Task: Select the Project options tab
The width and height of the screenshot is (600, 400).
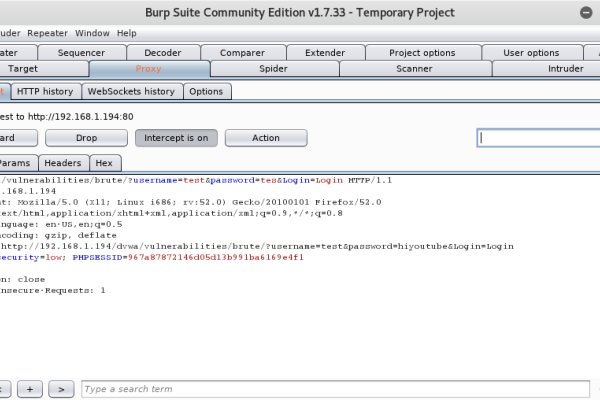Action: 422,53
